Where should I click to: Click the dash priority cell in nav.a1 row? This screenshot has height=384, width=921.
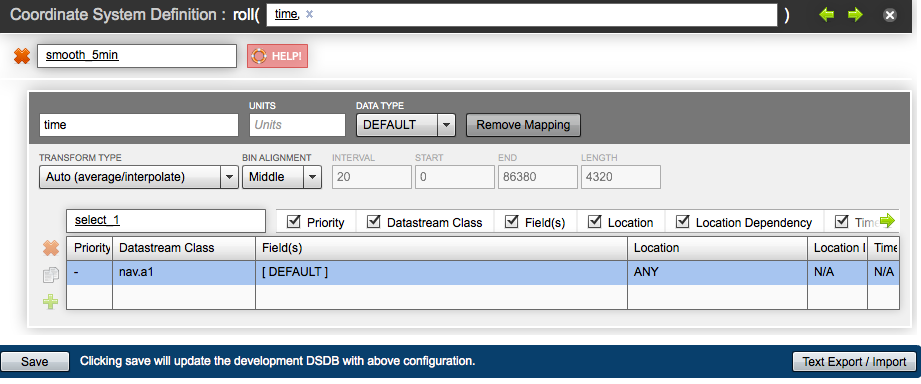point(89,272)
